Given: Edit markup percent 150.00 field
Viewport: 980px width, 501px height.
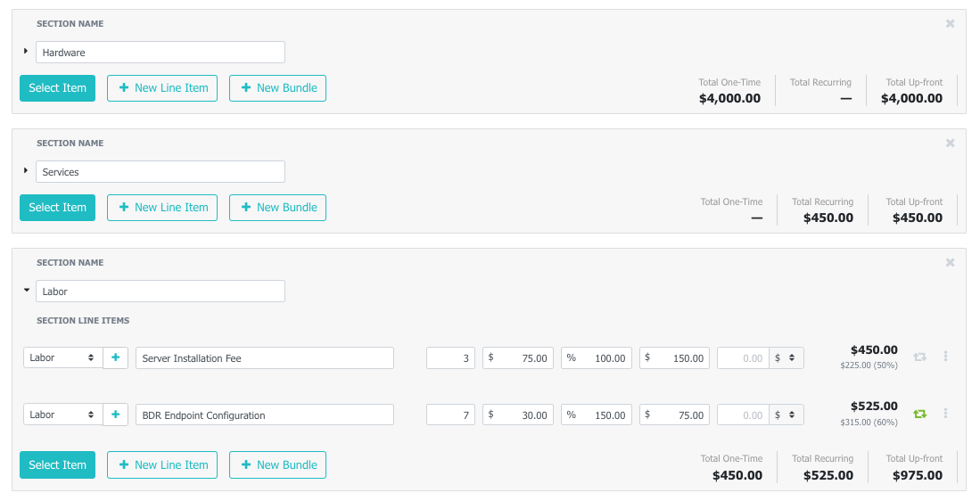Looking at the screenshot, I should [x=597, y=415].
